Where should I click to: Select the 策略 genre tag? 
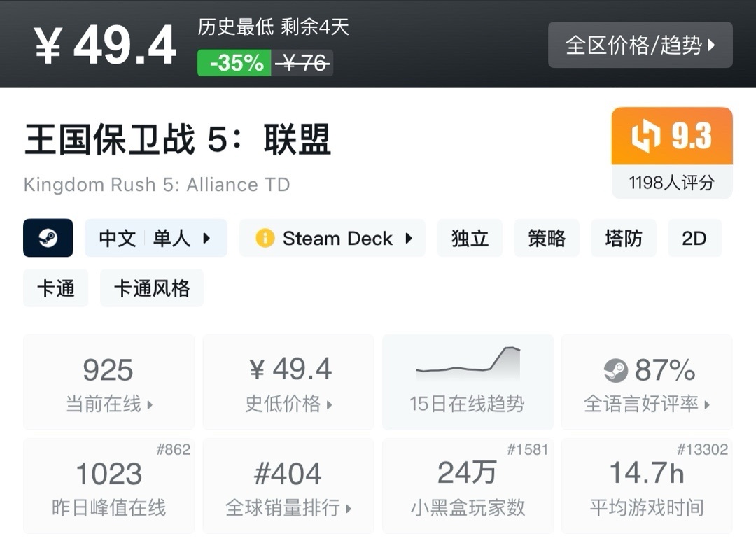pyautogui.click(x=547, y=238)
